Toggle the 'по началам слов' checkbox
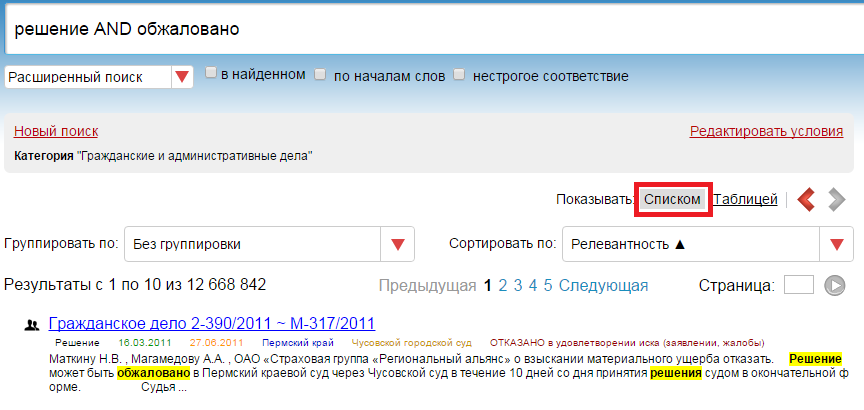 coord(320,75)
